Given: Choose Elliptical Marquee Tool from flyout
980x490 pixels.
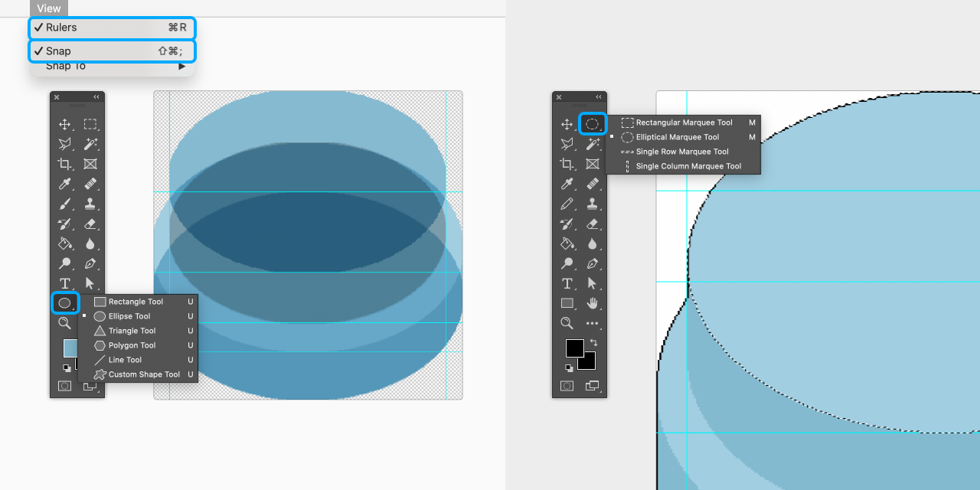Looking at the screenshot, I should [x=684, y=137].
